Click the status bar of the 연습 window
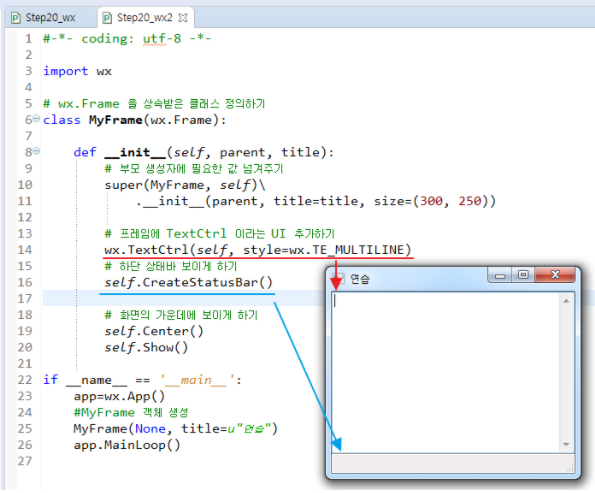This screenshot has width=595, height=493. (x=453, y=463)
